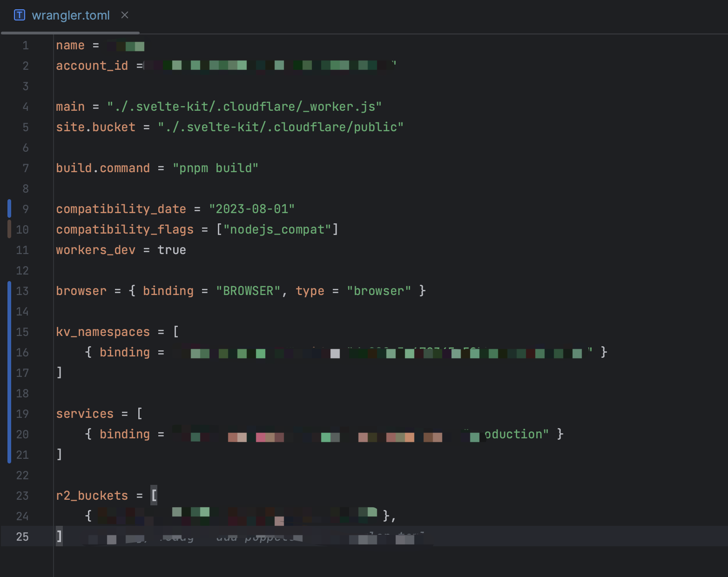Click the gutter marker next to the services block

point(8,434)
